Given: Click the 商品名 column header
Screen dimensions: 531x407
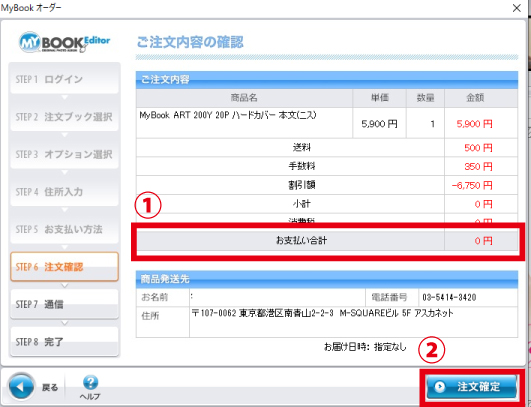Looking at the screenshot, I should click(x=244, y=98).
